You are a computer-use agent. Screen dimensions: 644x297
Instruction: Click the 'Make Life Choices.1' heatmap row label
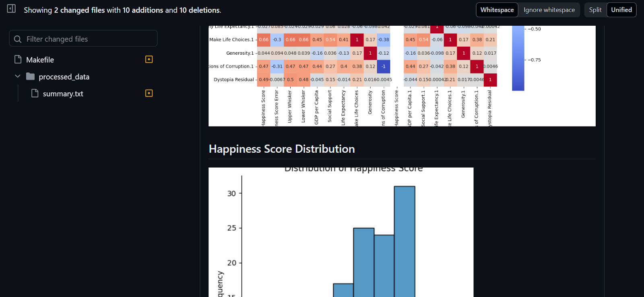point(231,39)
